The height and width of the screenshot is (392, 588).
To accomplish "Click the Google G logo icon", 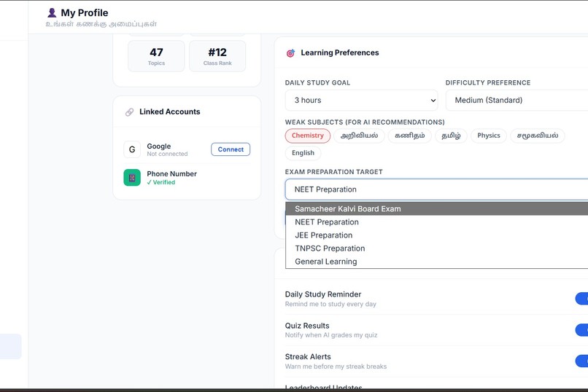I will point(132,149).
